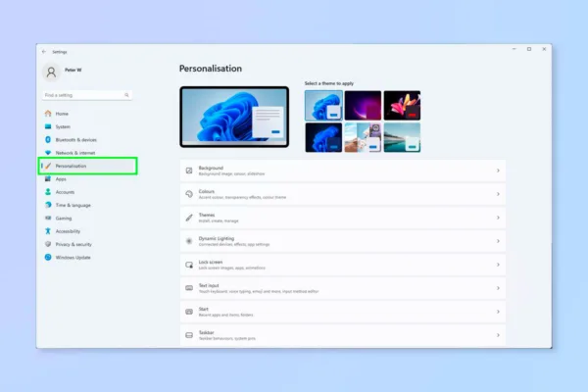Expand Taskbar row chevron

[498, 335]
